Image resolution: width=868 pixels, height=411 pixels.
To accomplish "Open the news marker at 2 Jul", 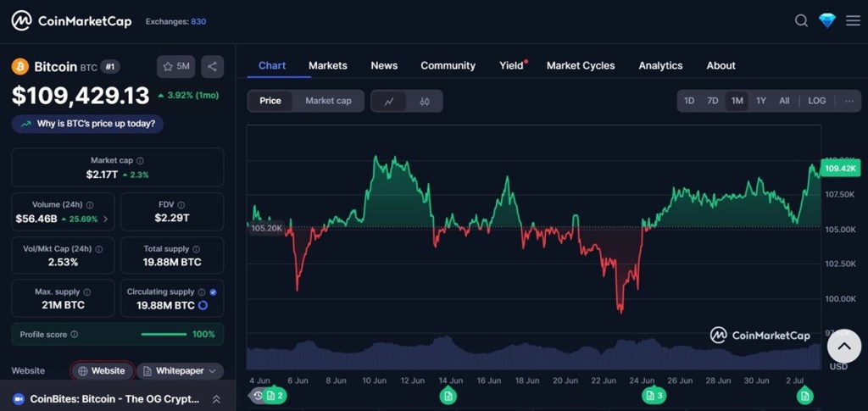I will pyautogui.click(x=805, y=396).
